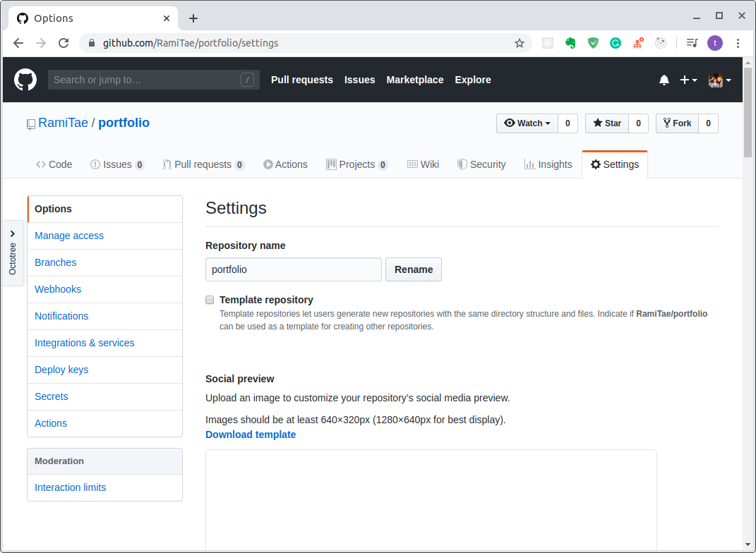Open Explore in top navigation
This screenshot has width=756, height=553.
pos(473,80)
